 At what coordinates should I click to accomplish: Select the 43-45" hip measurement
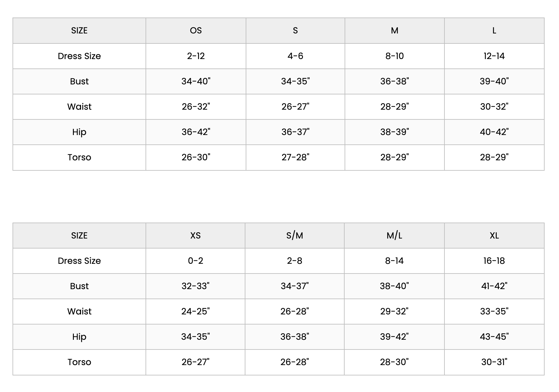click(494, 337)
